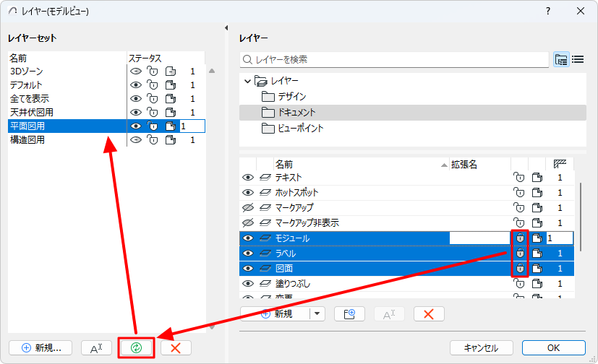Delete the selected layer set with red X
This screenshot has width=598, height=364.
click(176, 347)
